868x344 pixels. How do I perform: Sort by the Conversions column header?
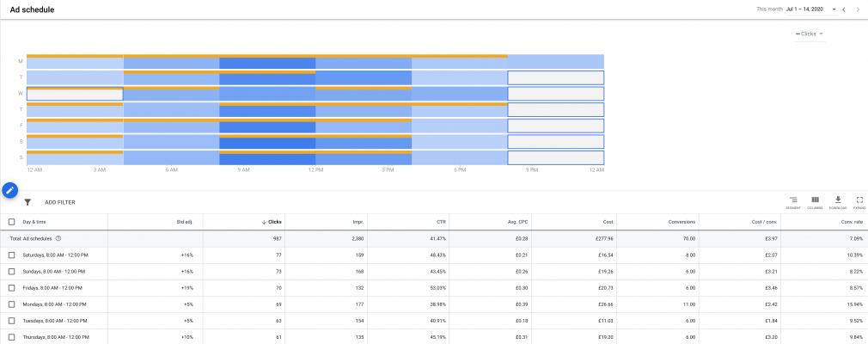pyautogui.click(x=682, y=222)
